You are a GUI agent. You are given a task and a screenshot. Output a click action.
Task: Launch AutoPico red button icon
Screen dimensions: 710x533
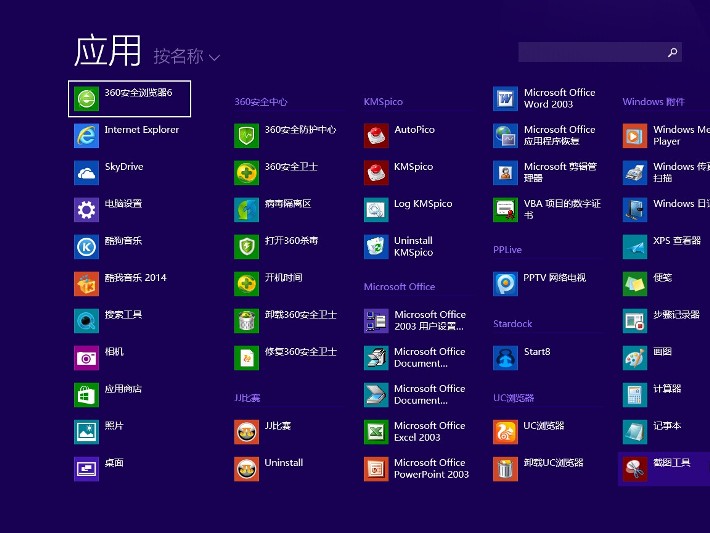(376, 135)
